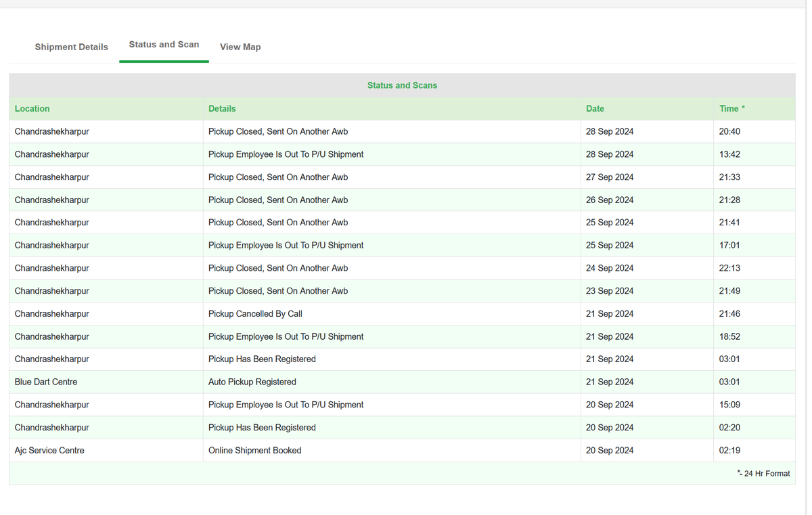Click Pickup Closed detail at 20:40 row
This screenshot has width=812, height=515.
(x=278, y=131)
